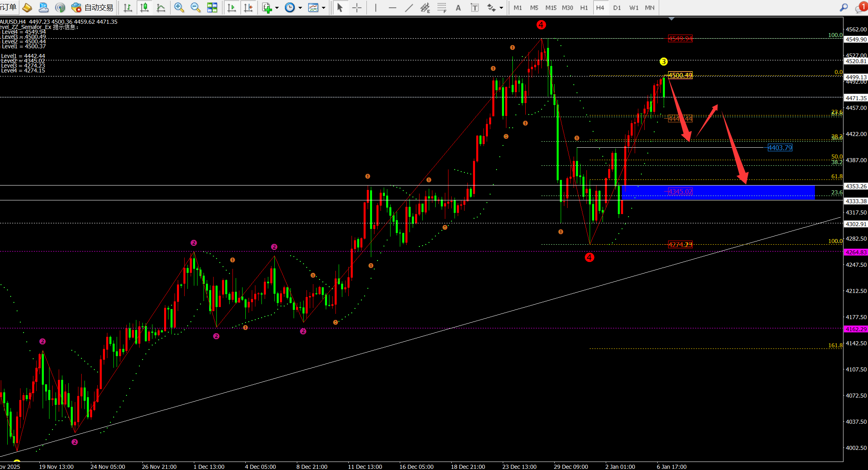Toggle the chart auto scroll button
868x470 pixels.
pos(232,8)
